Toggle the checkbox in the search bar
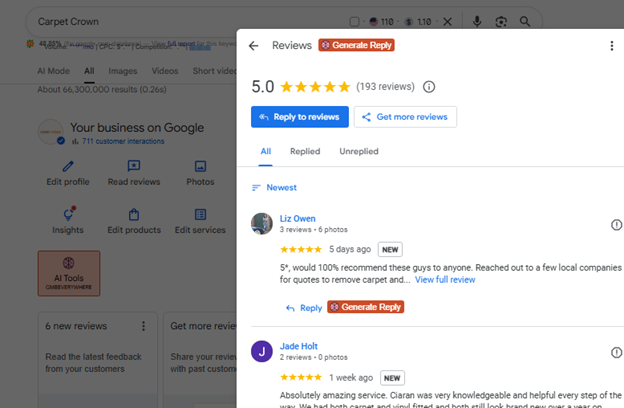The height and width of the screenshot is (408, 624). [355, 21]
